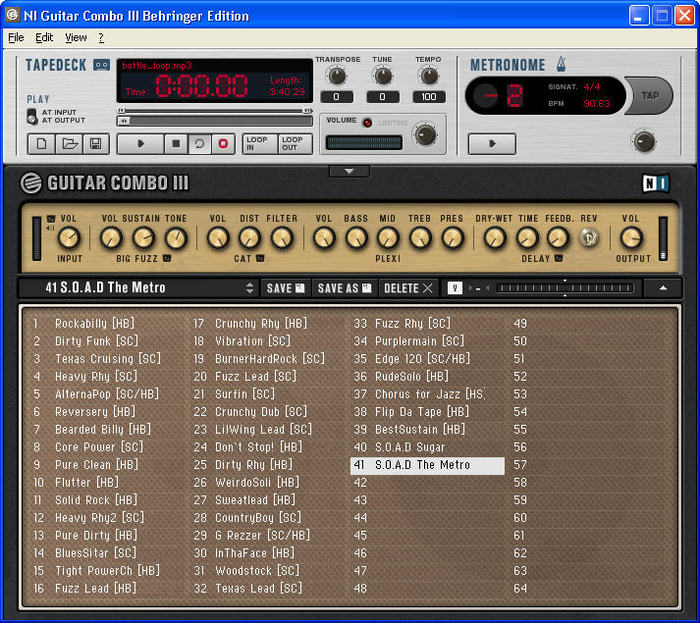Click the Plexi Bass knob
Viewport: 700px width, 623px height.
[356, 237]
